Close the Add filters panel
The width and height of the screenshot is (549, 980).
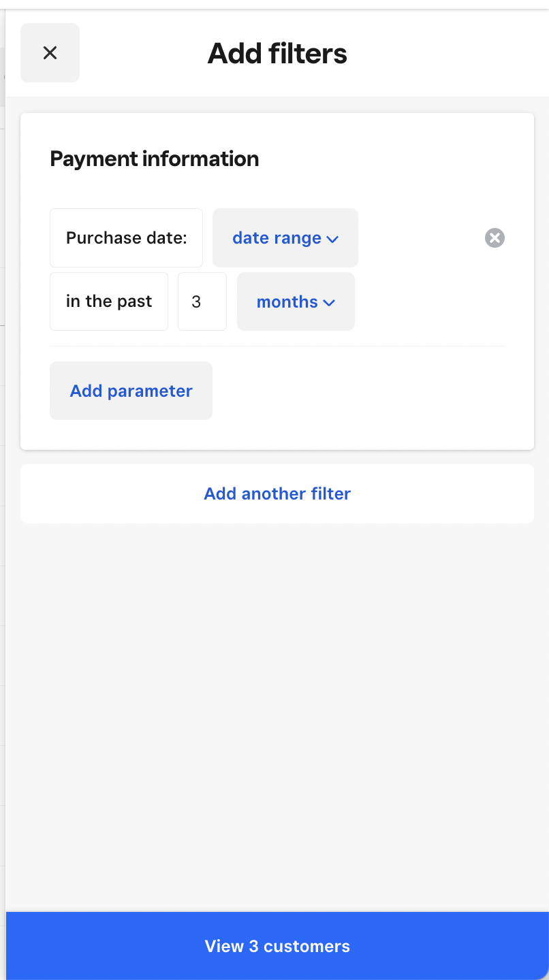[x=50, y=53]
